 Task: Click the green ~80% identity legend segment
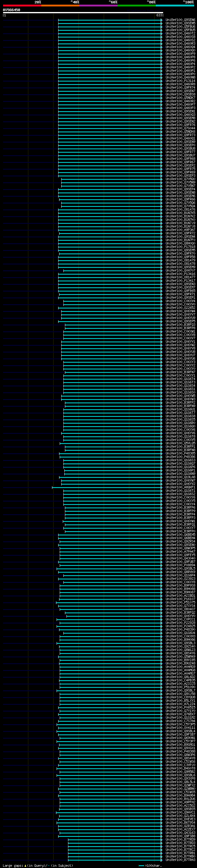tap(137, 6)
